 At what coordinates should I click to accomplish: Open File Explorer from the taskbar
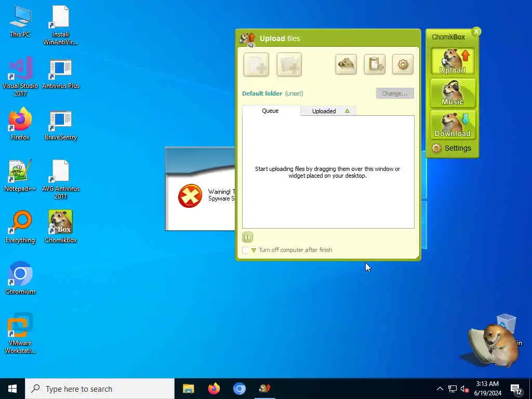pyautogui.click(x=188, y=389)
